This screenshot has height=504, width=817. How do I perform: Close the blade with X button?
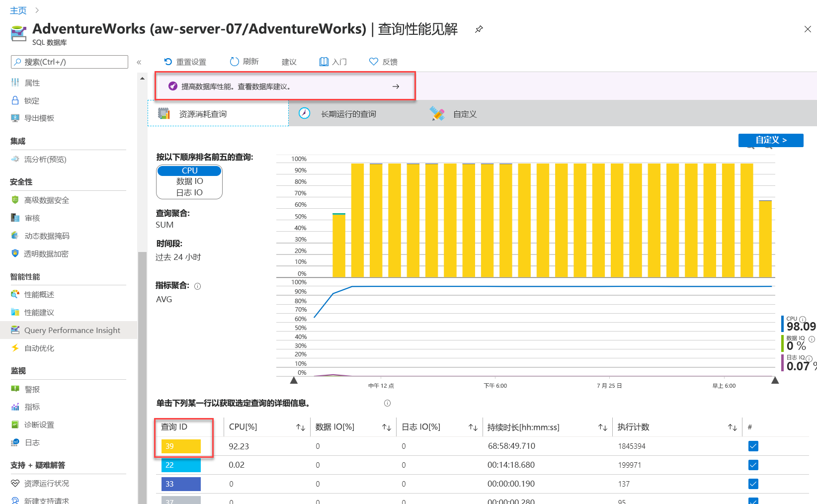click(808, 29)
